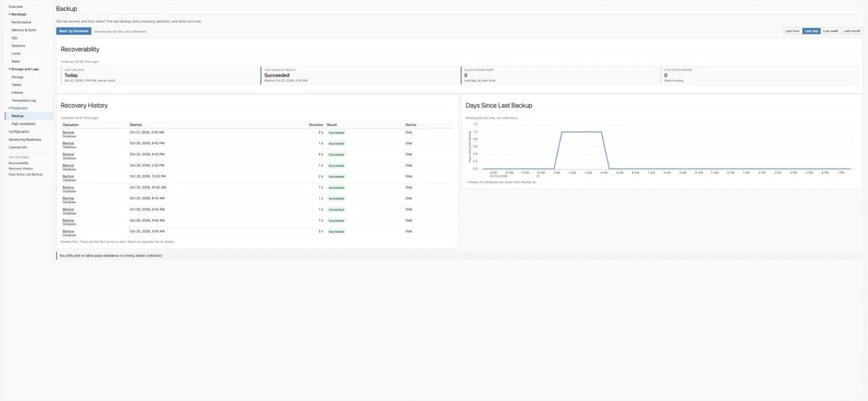Open the Configuration page
868x401 pixels.
pyautogui.click(x=19, y=132)
